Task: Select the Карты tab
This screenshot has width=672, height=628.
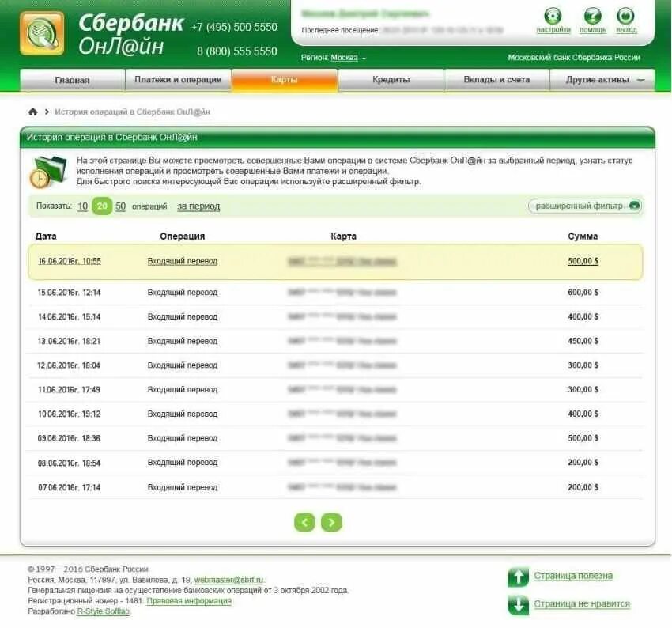Action: click(x=284, y=80)
